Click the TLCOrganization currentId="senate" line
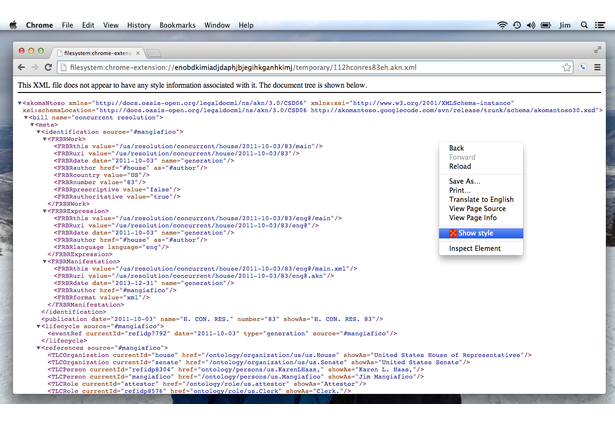This screenshot has height=424, width=615. (259, 362)
